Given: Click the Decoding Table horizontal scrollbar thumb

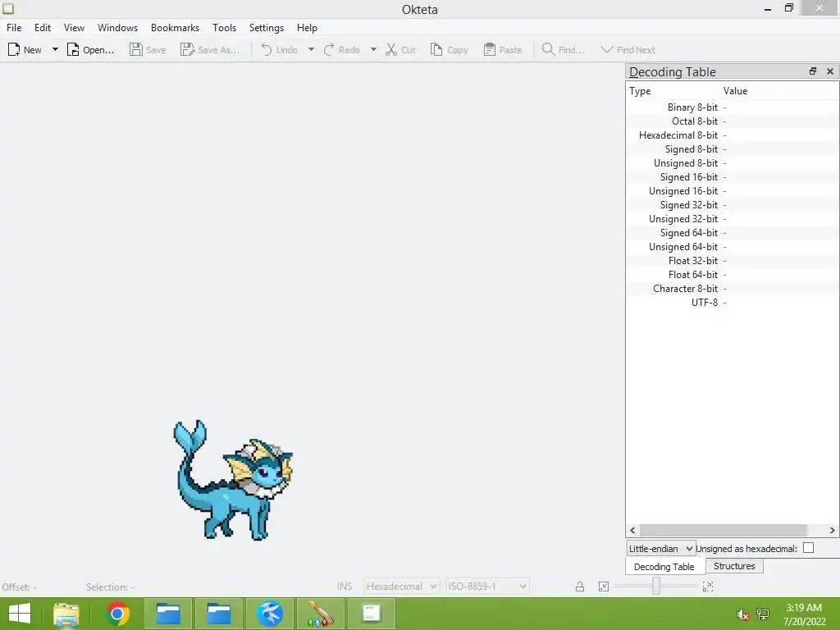Looking at the screenshot, I should pyautogui.click(x=724, y=530).
